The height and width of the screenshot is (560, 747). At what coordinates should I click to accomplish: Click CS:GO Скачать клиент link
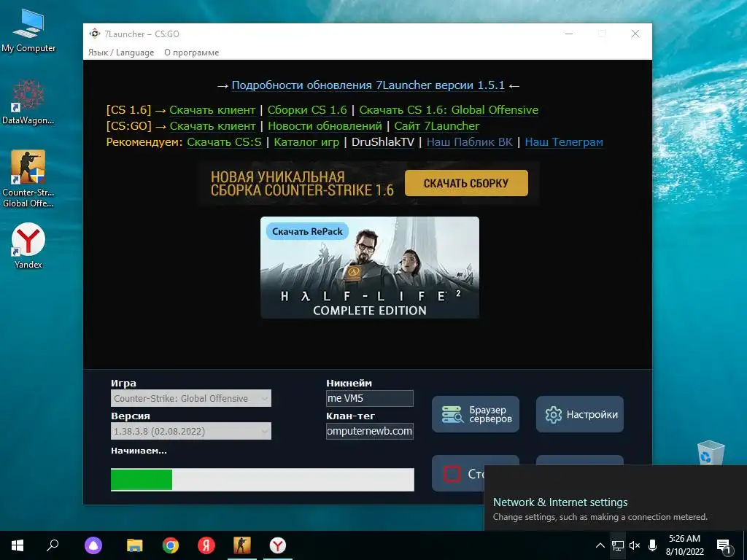[213, 126]
